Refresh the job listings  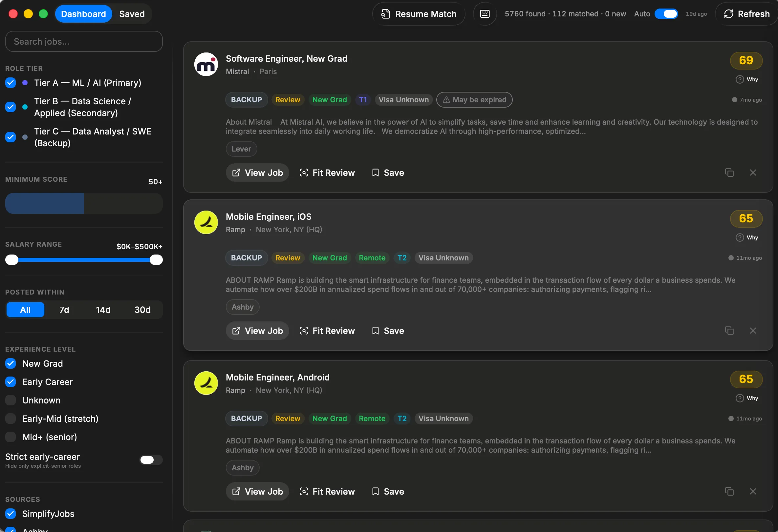(x=746, y=14)
